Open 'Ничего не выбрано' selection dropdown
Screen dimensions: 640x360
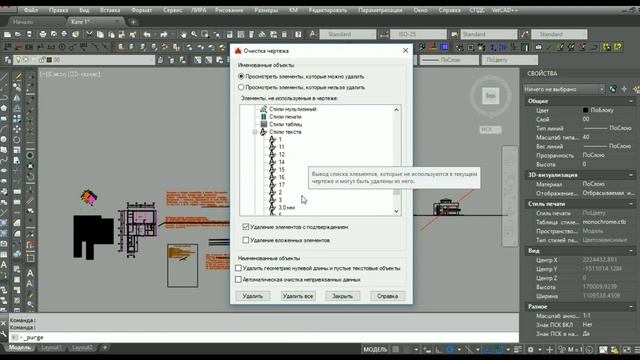[564, 89]
